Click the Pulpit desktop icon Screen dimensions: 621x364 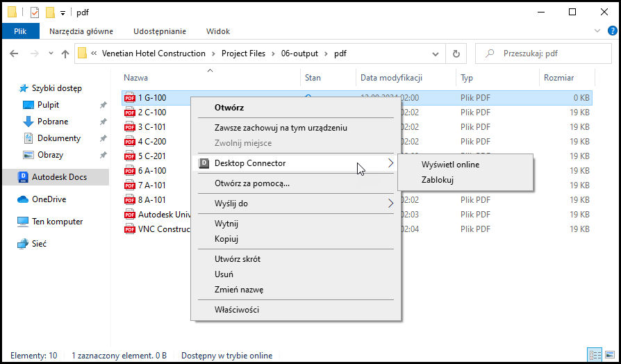[x=28, y=105]
